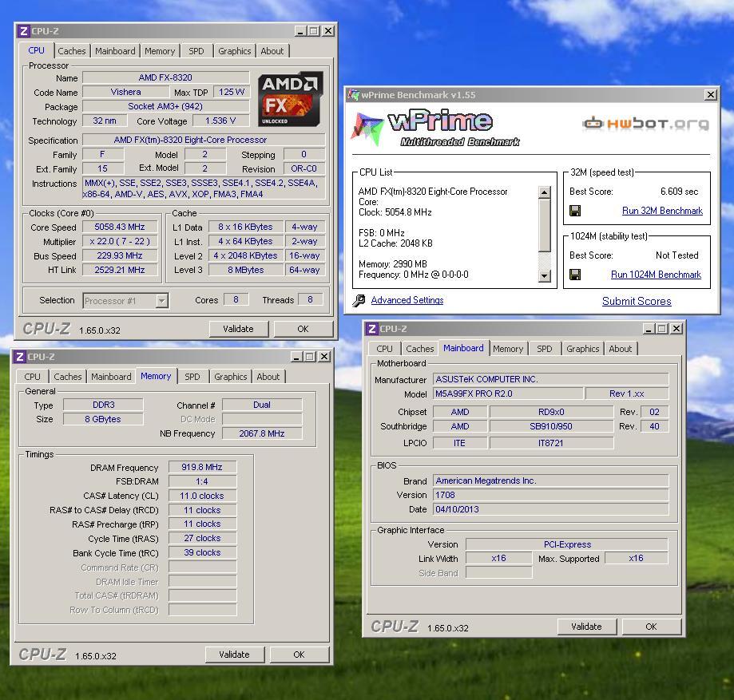Viewport: 734px width, 700px height.
Task: Run the 32M Benchmark
Action: pyautogui.click(x=662, y=211)
